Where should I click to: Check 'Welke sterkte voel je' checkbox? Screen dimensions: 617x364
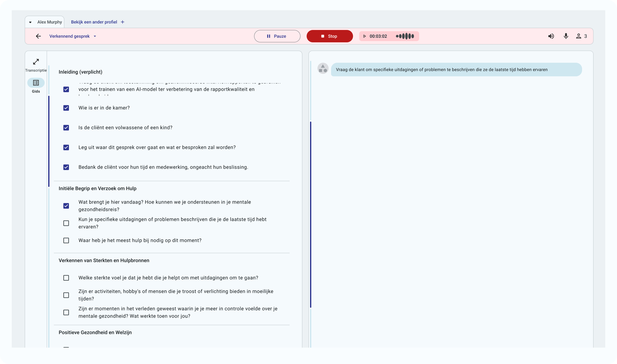pos(66,278)
